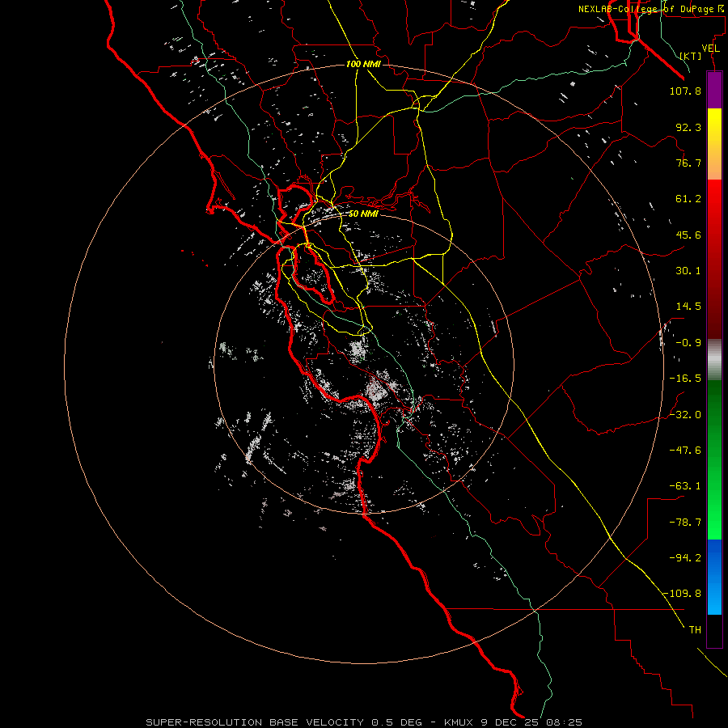The image size is (728, 728).
Task: Click the -94.2 velocity scale value
Action: (x=685, y=558)
